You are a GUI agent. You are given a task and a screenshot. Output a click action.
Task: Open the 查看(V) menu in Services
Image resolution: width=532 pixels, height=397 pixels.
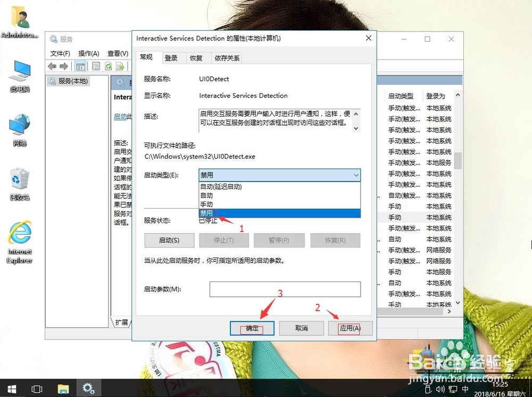pos(118,54)
